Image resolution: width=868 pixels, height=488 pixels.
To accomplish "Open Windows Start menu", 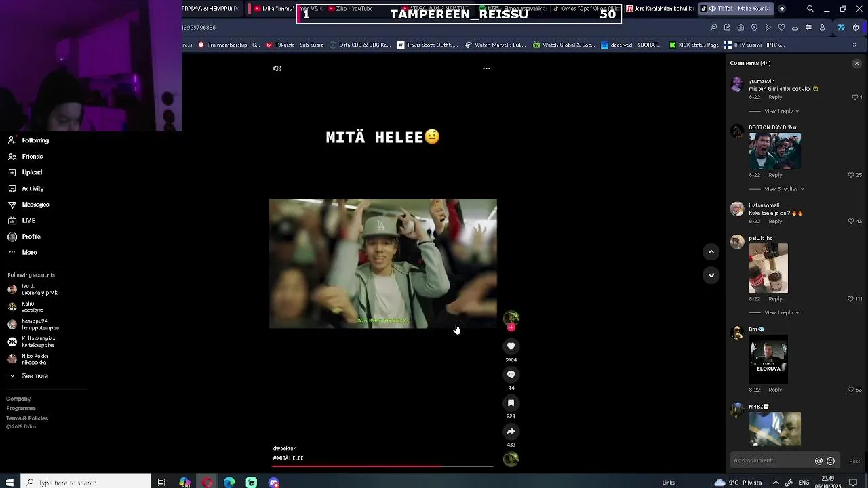I will click(10, 483).
